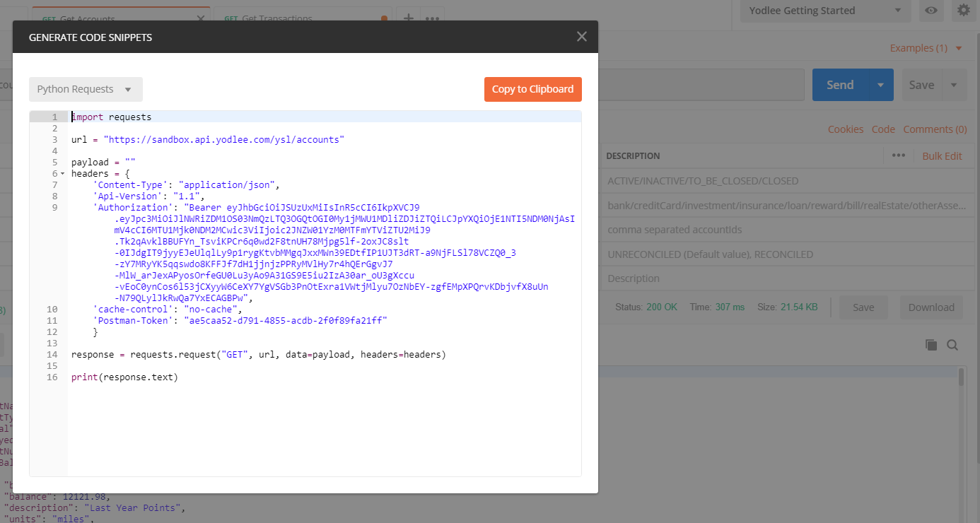The width and height of the screenshot is (980, 523).
Task: Copy response body with the copy icon
Action: [x=931, y=345]
